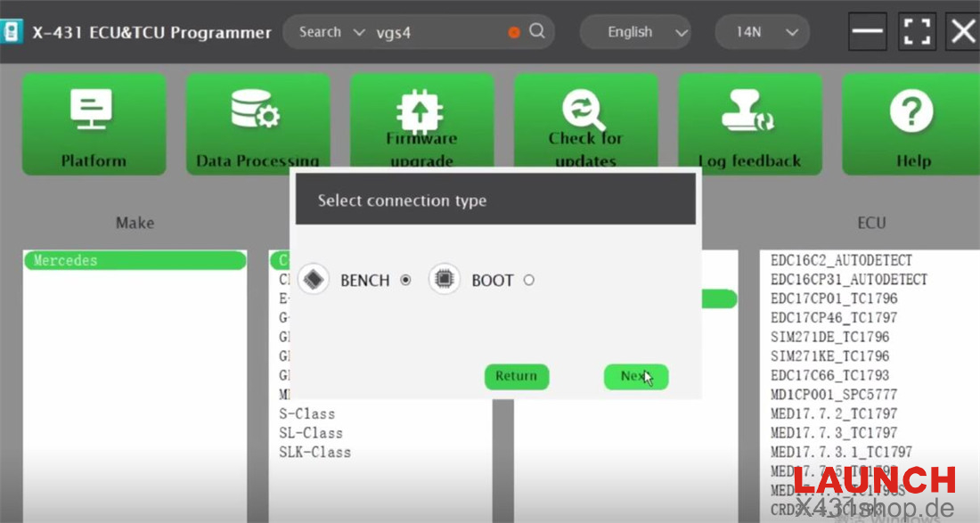The width and height of the screenshot is (980, 523).
Task: Select EDC17CP46_TC1797 in the ECU list
Action: 833,318
